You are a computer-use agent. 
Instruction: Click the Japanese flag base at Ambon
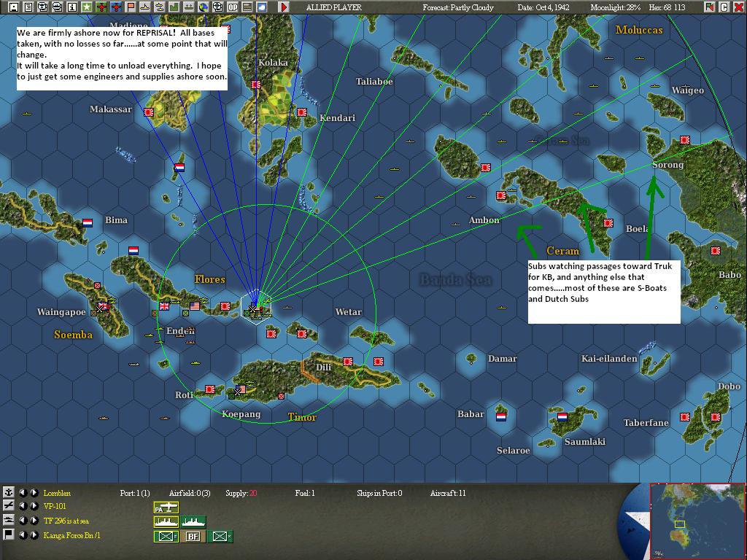(x=501, y=195)
